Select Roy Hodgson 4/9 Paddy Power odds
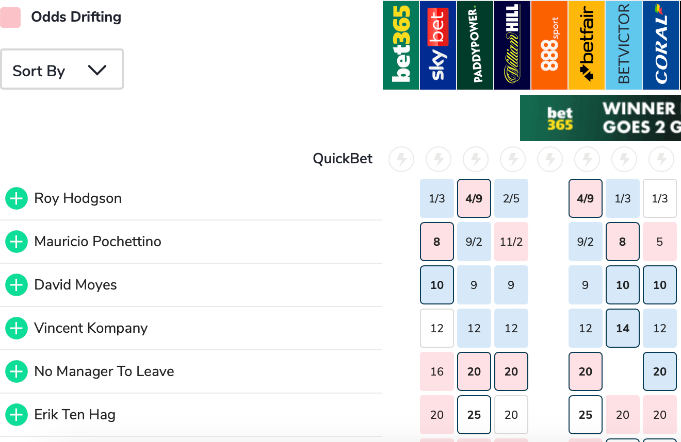 point(475,199)
